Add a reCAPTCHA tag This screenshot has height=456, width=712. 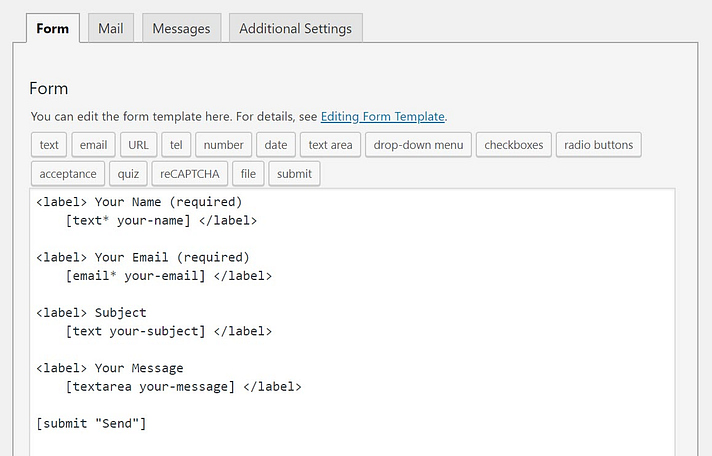point(190,174)
